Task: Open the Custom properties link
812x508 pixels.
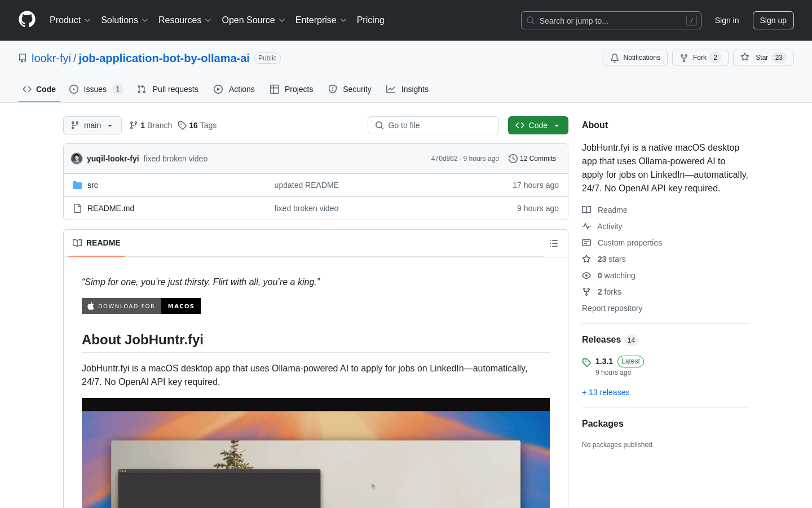Action: point(622,243)
